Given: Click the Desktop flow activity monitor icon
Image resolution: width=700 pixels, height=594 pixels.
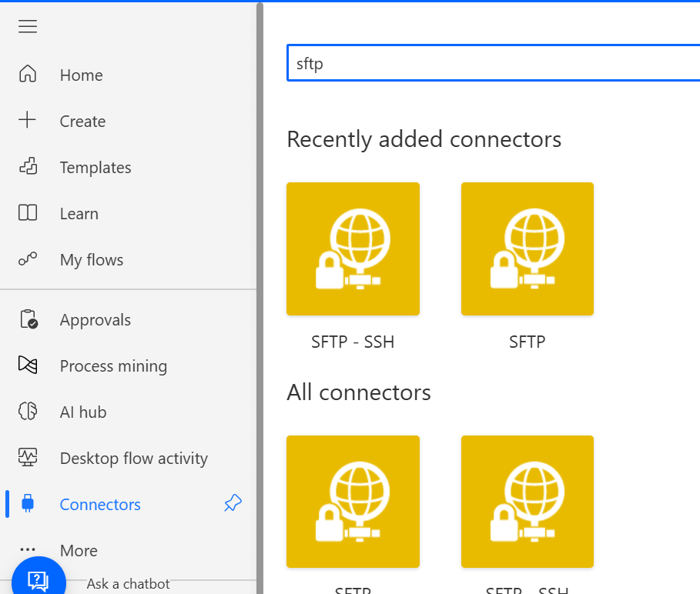Looking at the screenshot, I should 28,457.
